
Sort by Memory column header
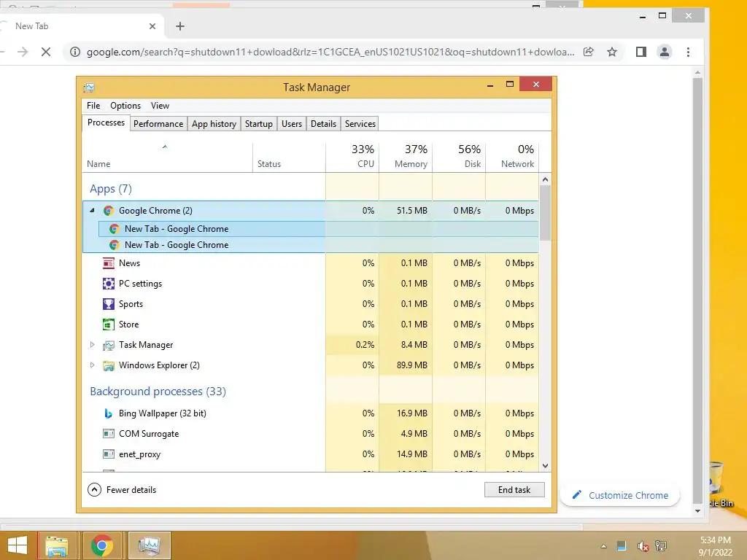coord(406,157)
